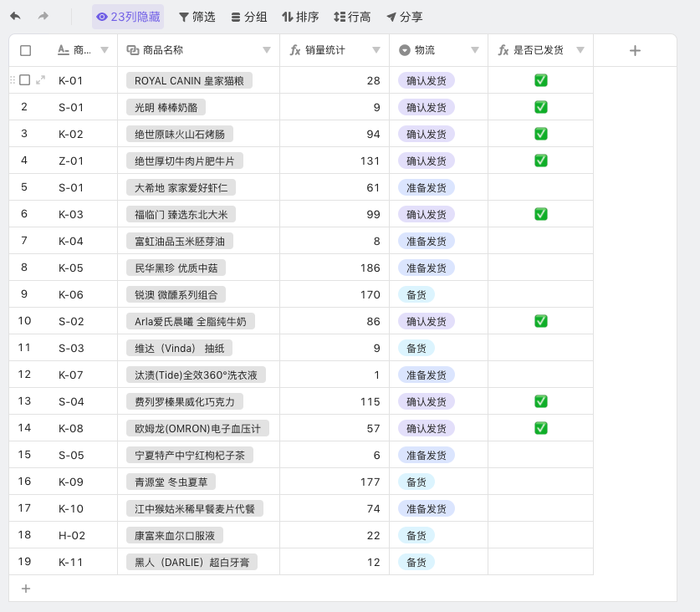Click the 备货 tag for 锐澳 微醺系列组合
Image resolution: width=700 pixels, height=612 pixels.
click(x=416, y=294)
